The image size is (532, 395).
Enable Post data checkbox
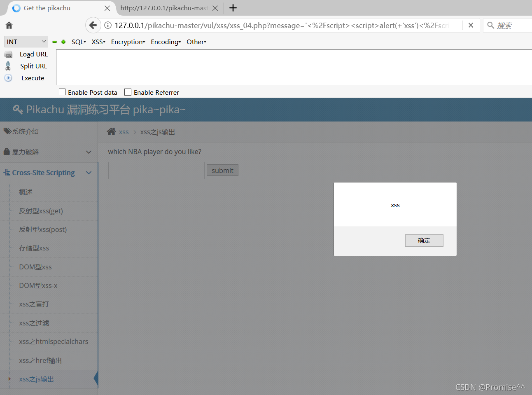pyautogui.click(x=62, y=92)
